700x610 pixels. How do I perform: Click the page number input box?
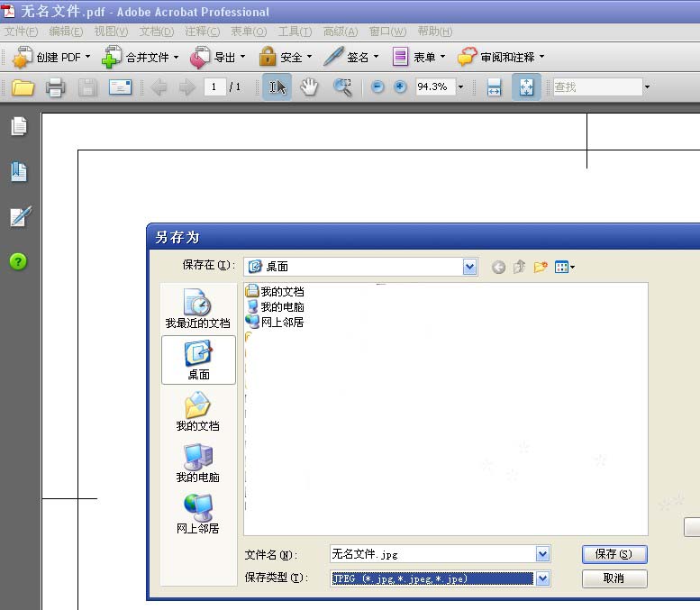pos(214,86)
